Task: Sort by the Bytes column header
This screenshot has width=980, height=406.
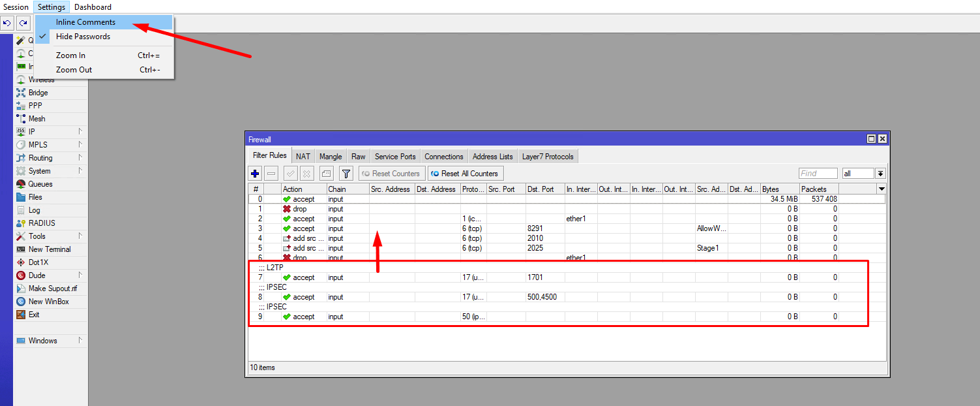Action: click(x=780, y=189)
